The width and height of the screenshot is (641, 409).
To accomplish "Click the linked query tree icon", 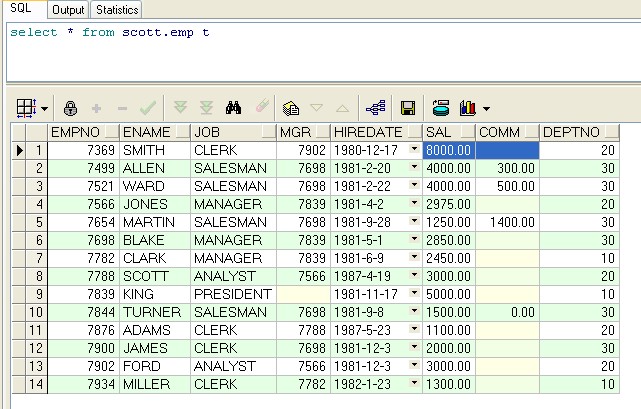I will tap(376, 108).
